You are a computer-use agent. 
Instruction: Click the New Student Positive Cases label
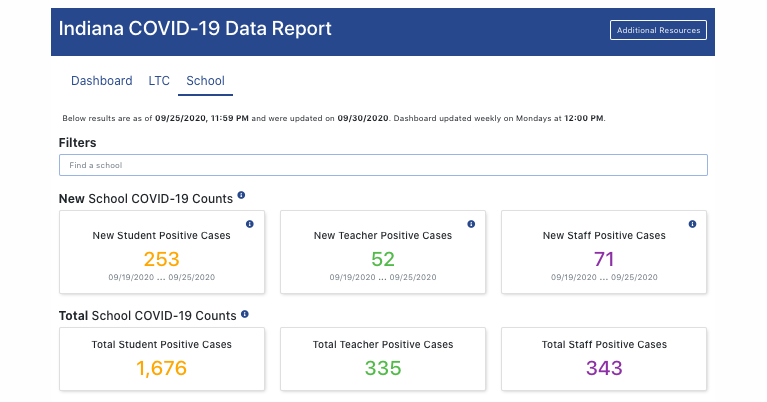click(x=161, y=236)
